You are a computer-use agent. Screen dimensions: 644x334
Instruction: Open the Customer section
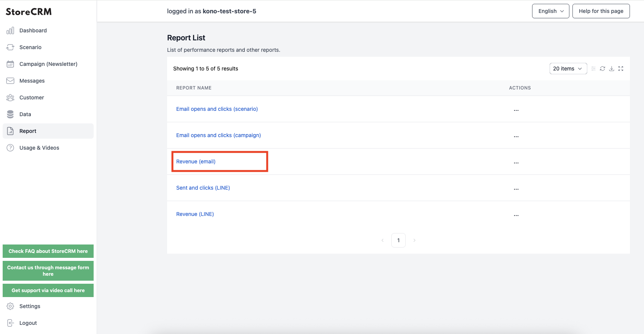[x=48, y=97]
